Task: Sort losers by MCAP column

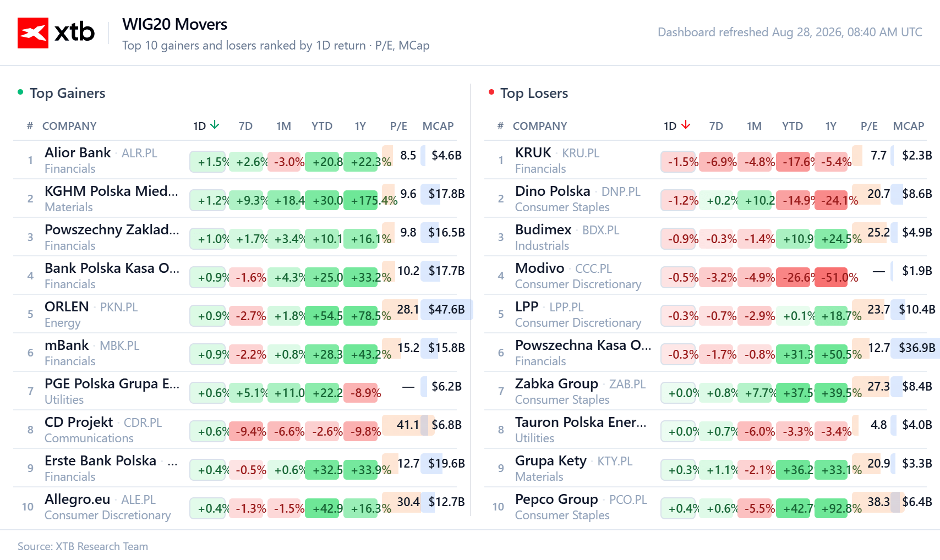Action: click(909, 126)
